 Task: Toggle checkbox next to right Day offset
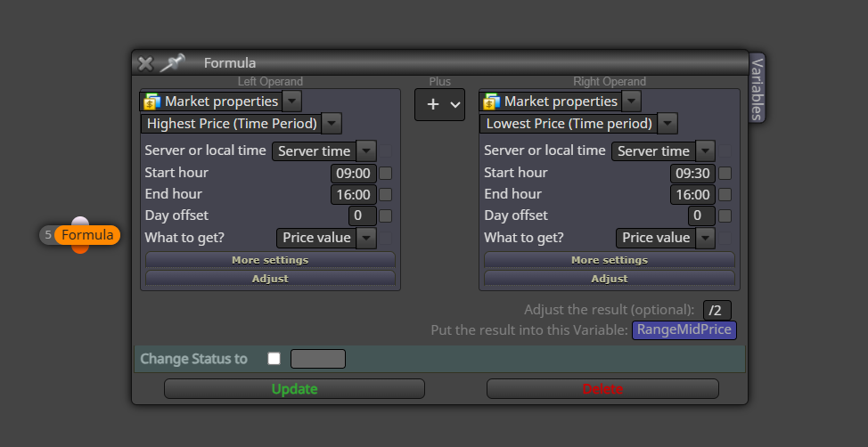(x=725, y=215)
